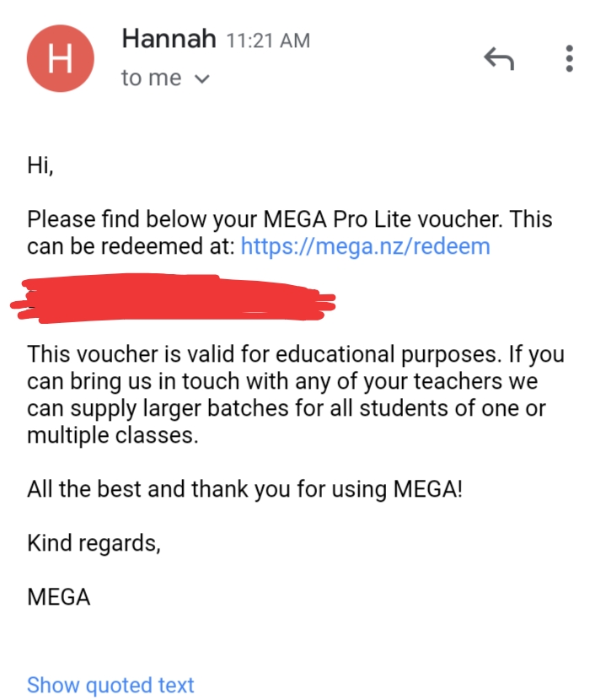Click "This voucher is valid for educational purposes"

pos(228,353)
